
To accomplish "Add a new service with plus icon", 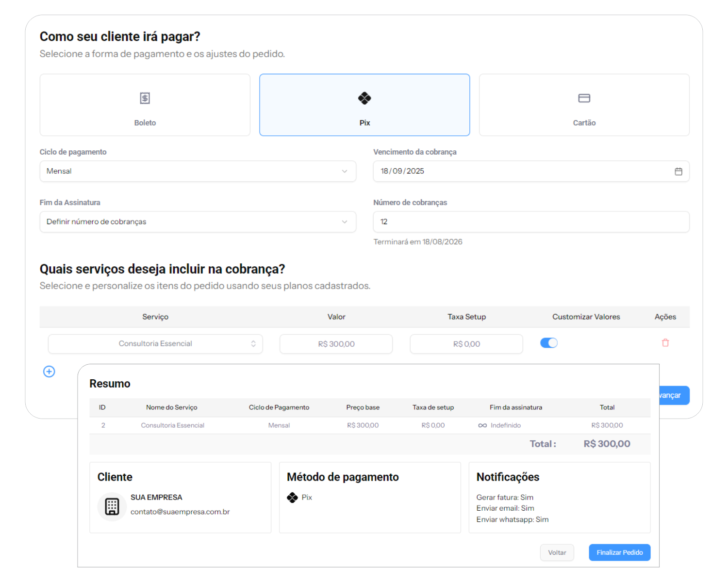I will pyautogui.click(x=49, y=372).
